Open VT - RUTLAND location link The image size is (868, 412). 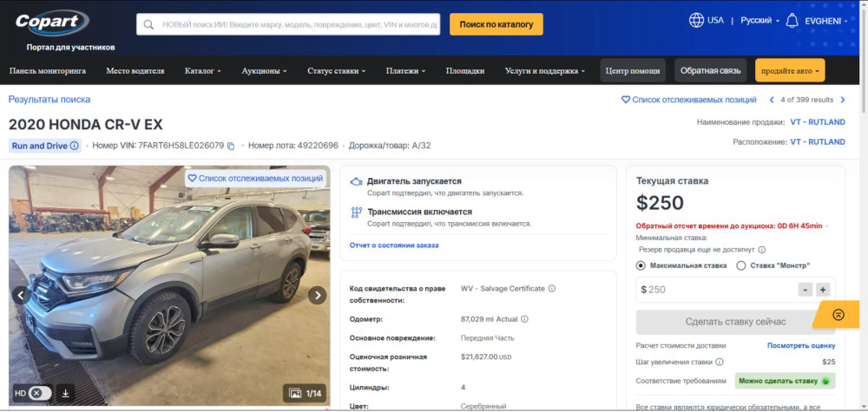pyautogui.click(x=818, y=142)
